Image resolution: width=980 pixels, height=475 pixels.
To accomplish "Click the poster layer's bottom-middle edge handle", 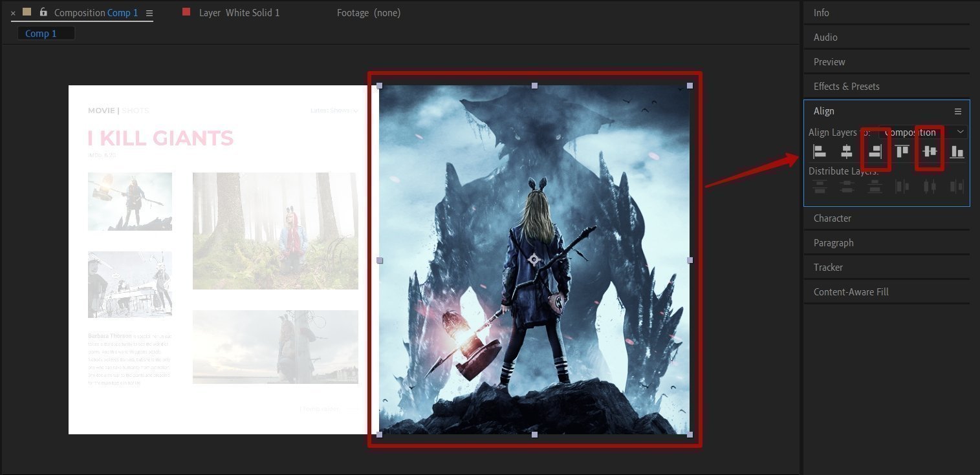I will (x=534, y=434).
